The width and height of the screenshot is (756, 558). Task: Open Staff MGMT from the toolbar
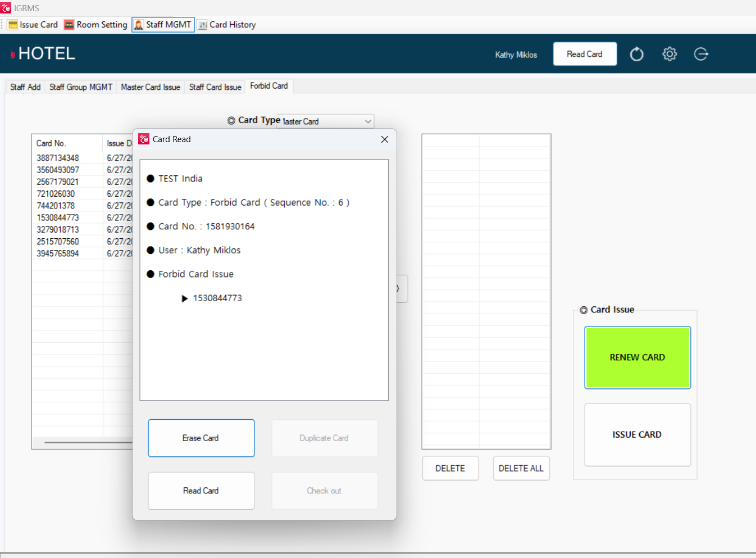(163, 25)
